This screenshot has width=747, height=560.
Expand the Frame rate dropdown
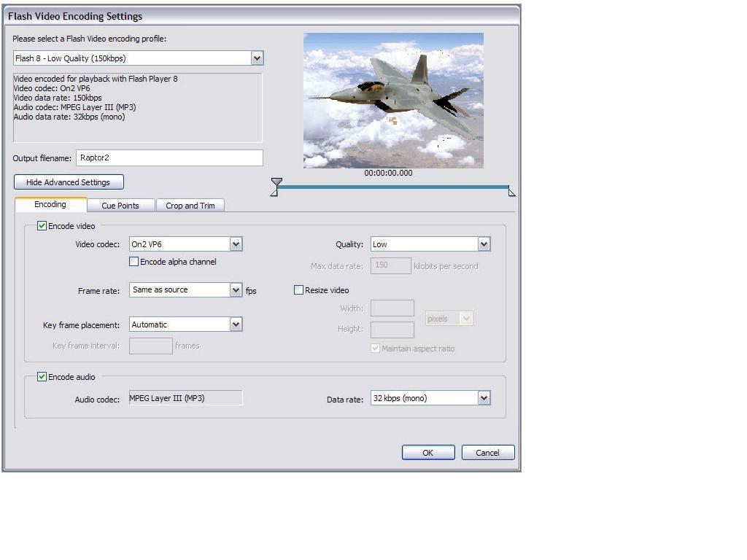pyautogui.click(x=236, y=290)
